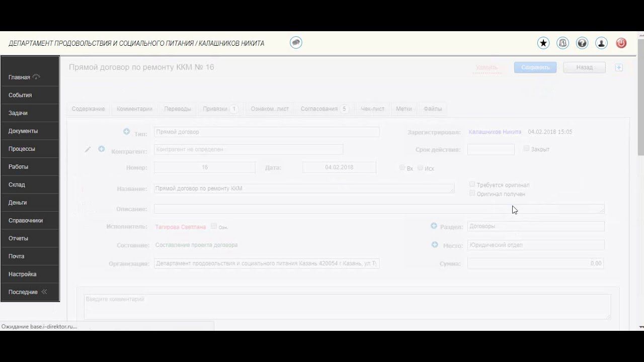Image resolution: width=644 pixels, height=362 pixels.
Task: Open Последние in the sidebar
Action: (30, 292)
